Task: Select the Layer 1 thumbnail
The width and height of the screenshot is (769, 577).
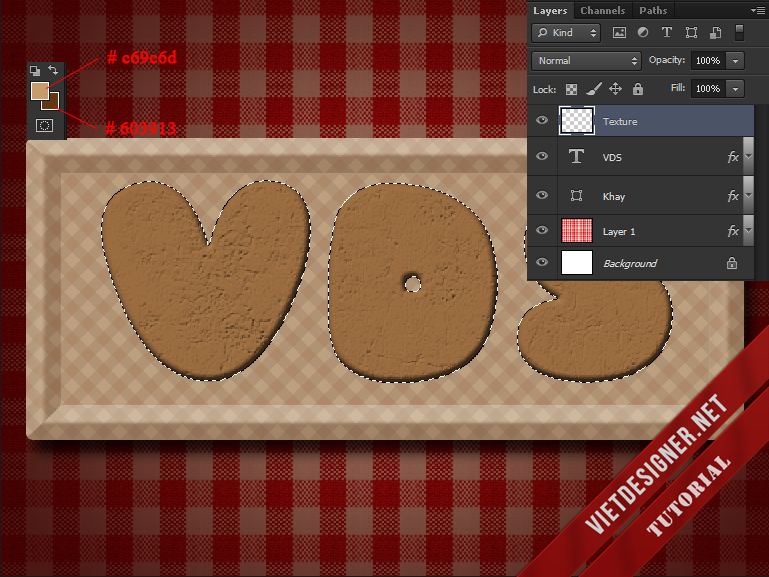Action: click(577, 231)
